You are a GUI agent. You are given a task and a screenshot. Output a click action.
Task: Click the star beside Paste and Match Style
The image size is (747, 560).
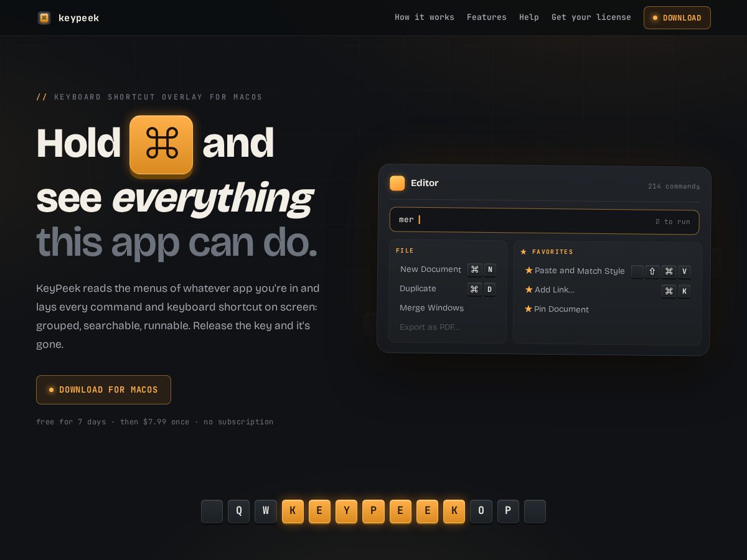pos(529,271)
